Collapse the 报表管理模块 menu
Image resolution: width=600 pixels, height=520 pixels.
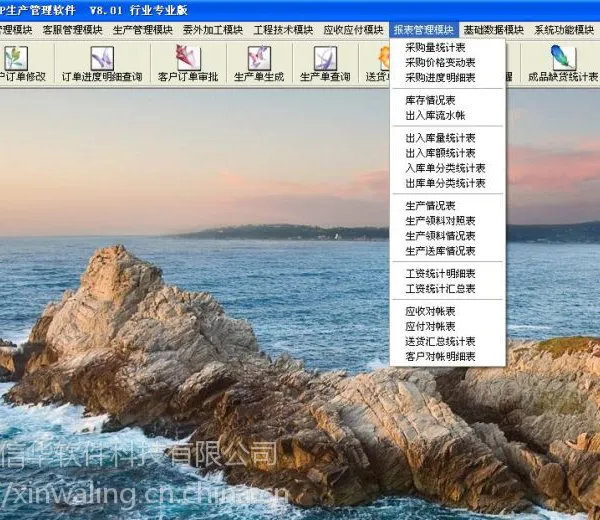[x=424, y=30]
